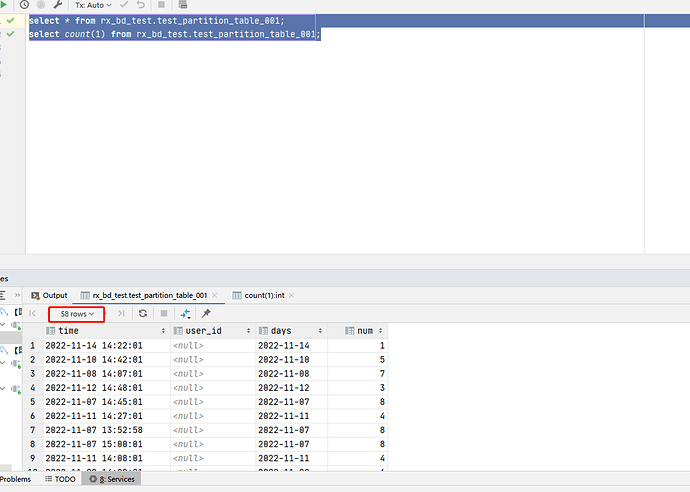Switch to the count(1):int result tab

(x=264, y=295)
